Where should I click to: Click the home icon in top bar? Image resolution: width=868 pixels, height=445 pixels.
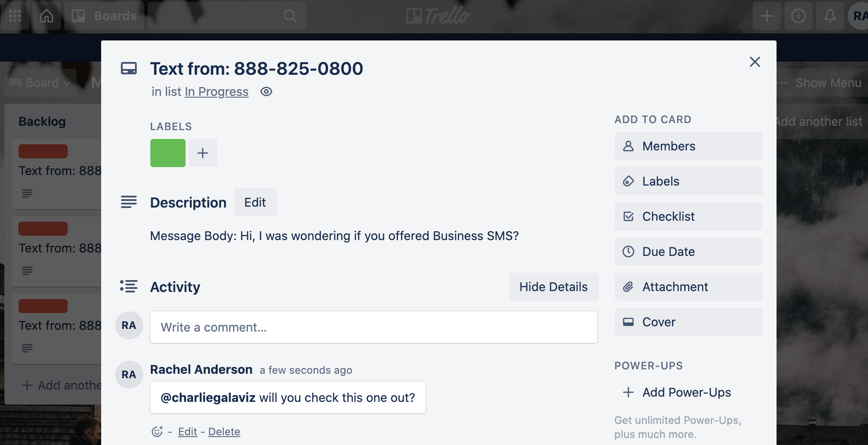47,16
